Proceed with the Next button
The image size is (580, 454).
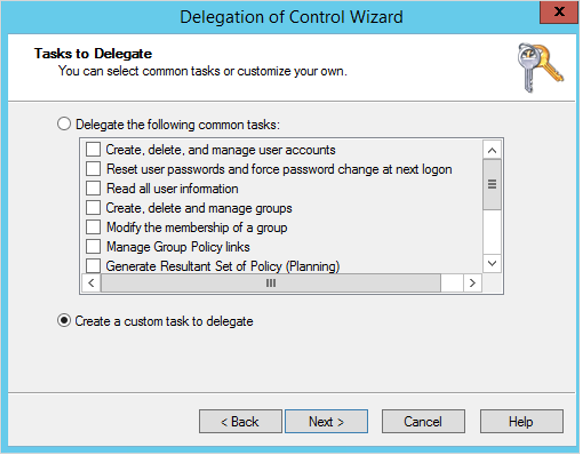pos(326,421)
